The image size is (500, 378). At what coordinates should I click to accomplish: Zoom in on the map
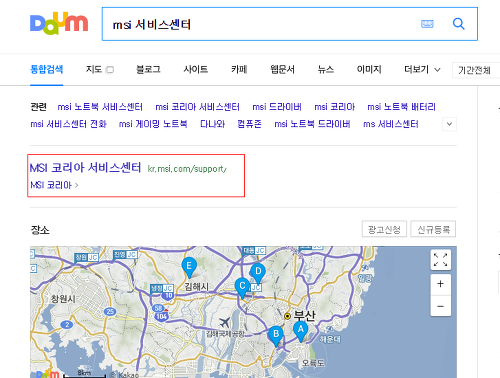click(x=441, y=284)
